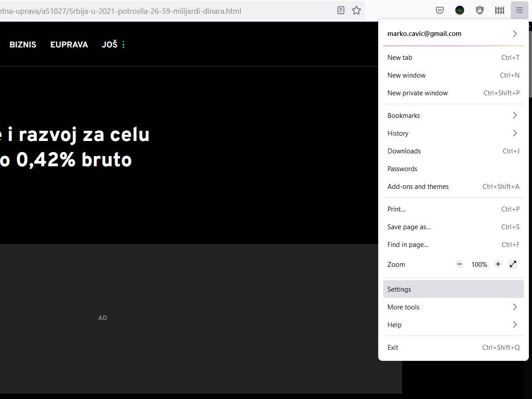This screenshot has height=399, width=532.
Task: Open the JOŠ overflow three-dot toggle
Action: (123, 44)
